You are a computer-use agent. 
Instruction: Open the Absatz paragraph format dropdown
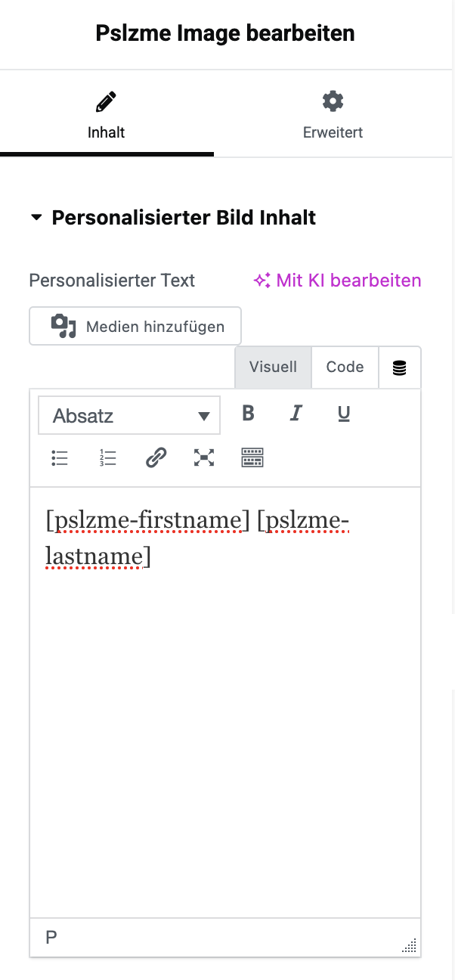tap(129, 416)
